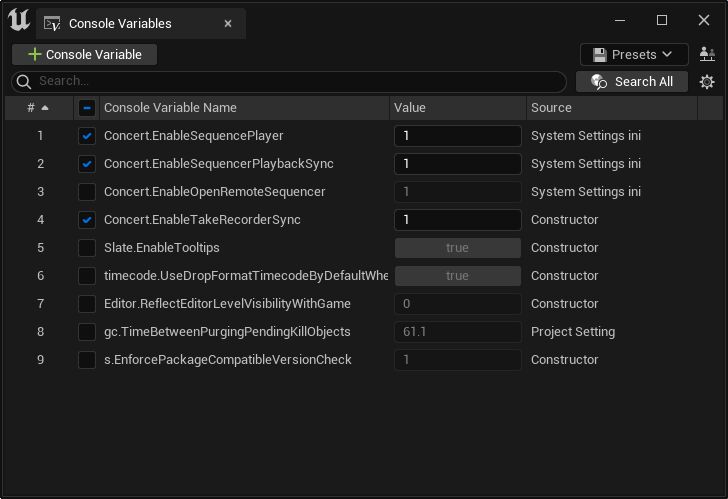The width and height of the screenshot is (728, 499).
Task: Click the Unreal Engine logo icon
Action: click(18, 20)
